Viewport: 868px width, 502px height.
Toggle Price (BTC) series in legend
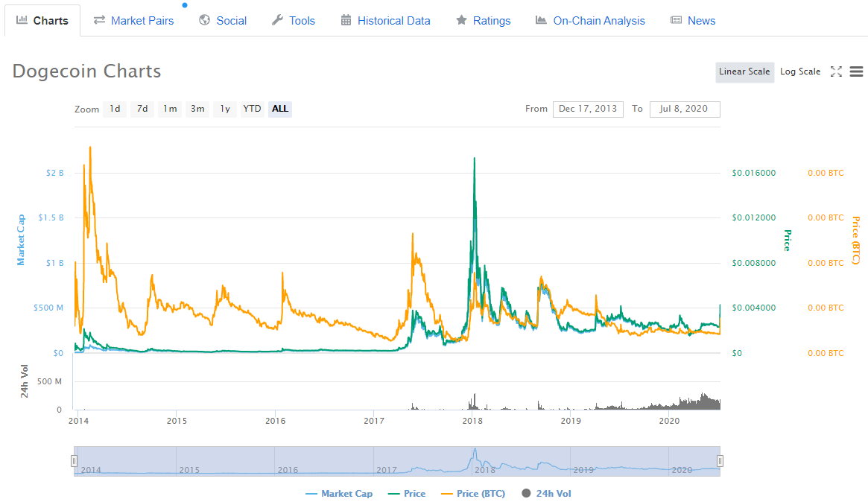[473, 494]
